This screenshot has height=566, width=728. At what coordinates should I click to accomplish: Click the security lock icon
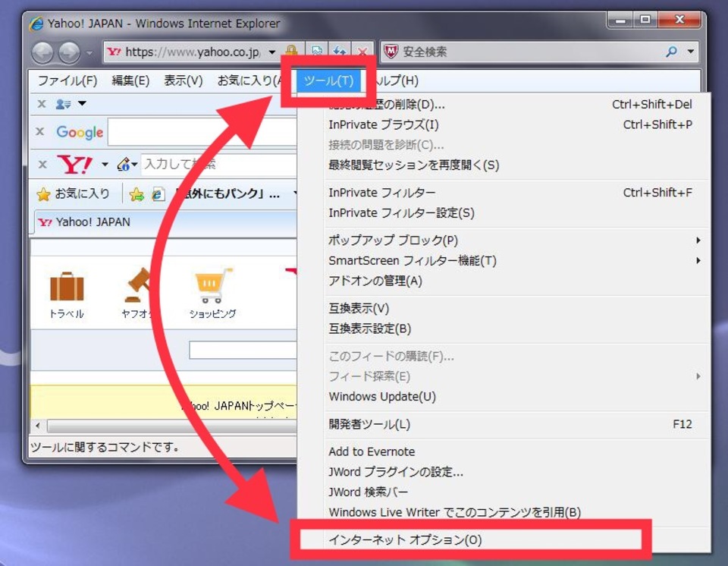(x=291, y=51)
